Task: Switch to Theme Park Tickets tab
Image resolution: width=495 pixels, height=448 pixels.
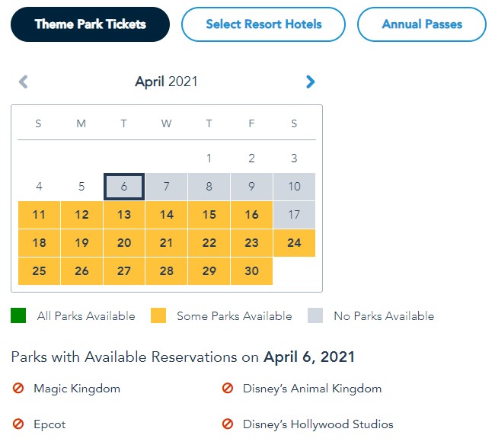Action: 90,24
